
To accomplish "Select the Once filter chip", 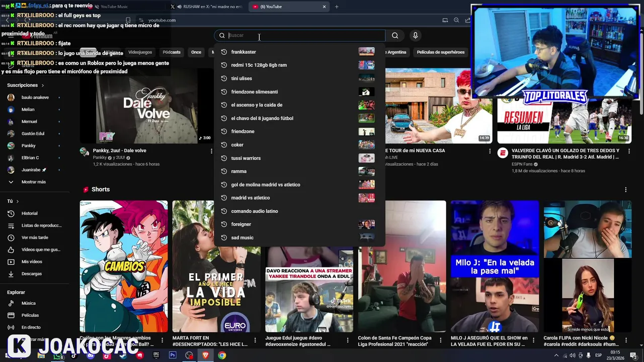I will (x=196, y=52).
